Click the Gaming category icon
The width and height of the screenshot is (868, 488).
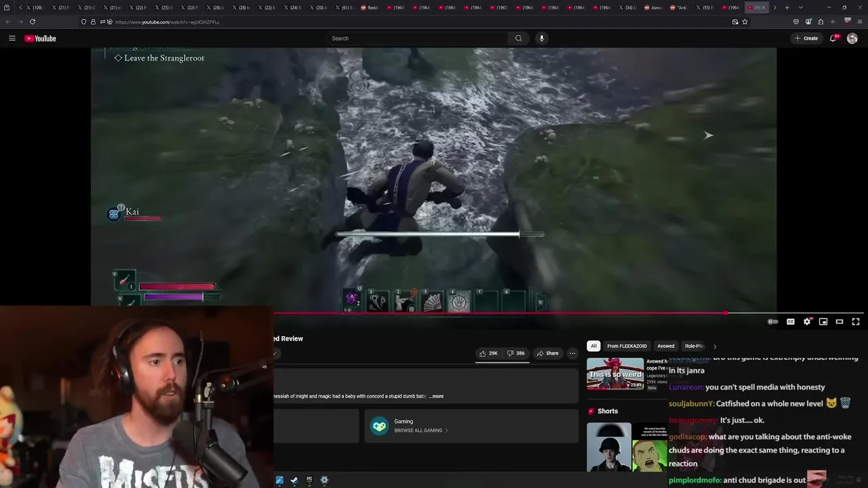(x=379, y=426)
